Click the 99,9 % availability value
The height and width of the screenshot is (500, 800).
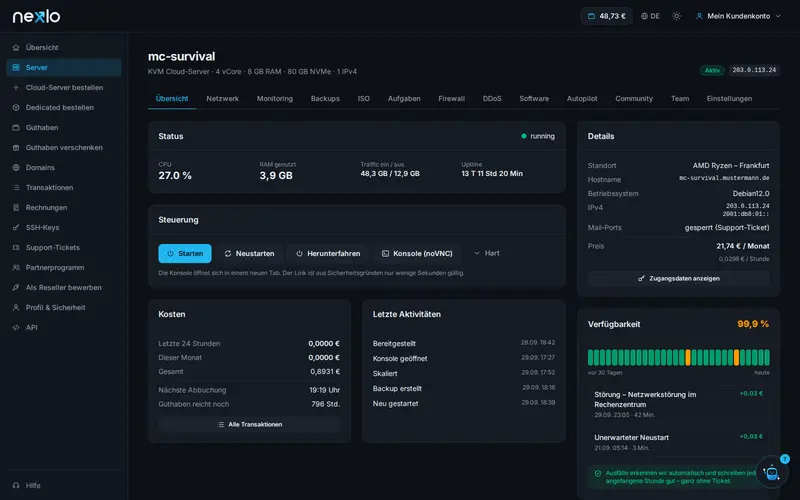click(x=753, y=324)
